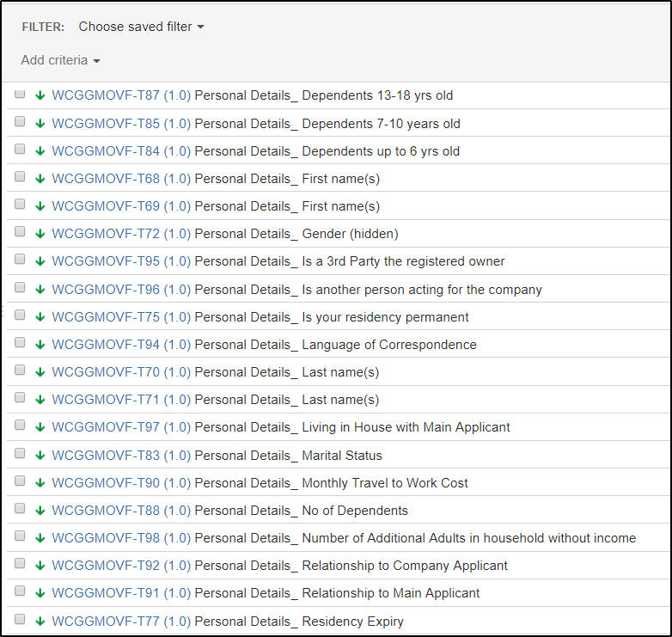Click priority arrow for WCGGMOVF-T83
672x637 pixels.
coord(40,456)
